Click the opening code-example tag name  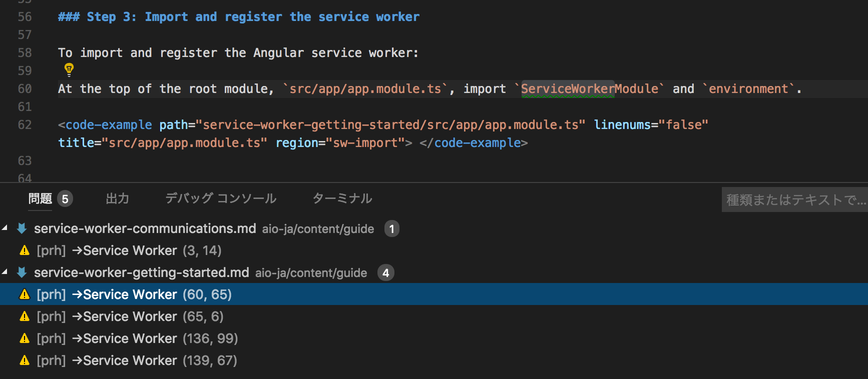click(x=109, y=124)
